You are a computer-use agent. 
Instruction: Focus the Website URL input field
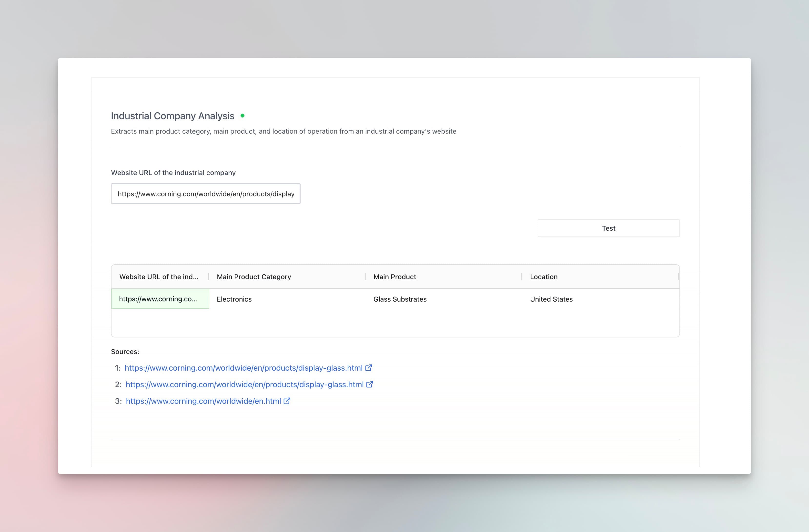206,194
